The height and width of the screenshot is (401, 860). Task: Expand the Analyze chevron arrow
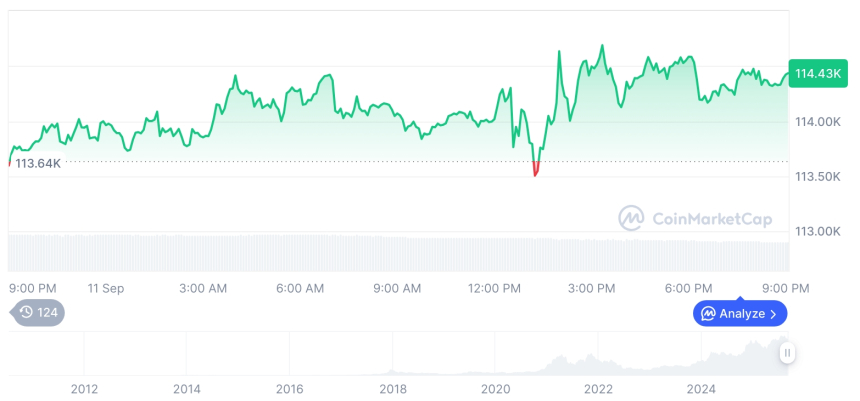pyautogui.click(x=773, y=314)
